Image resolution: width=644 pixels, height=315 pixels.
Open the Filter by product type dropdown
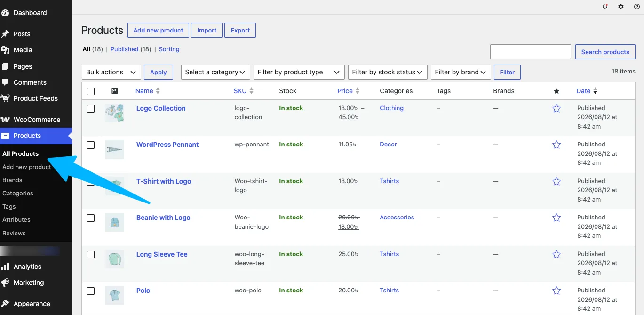(299, 72)
